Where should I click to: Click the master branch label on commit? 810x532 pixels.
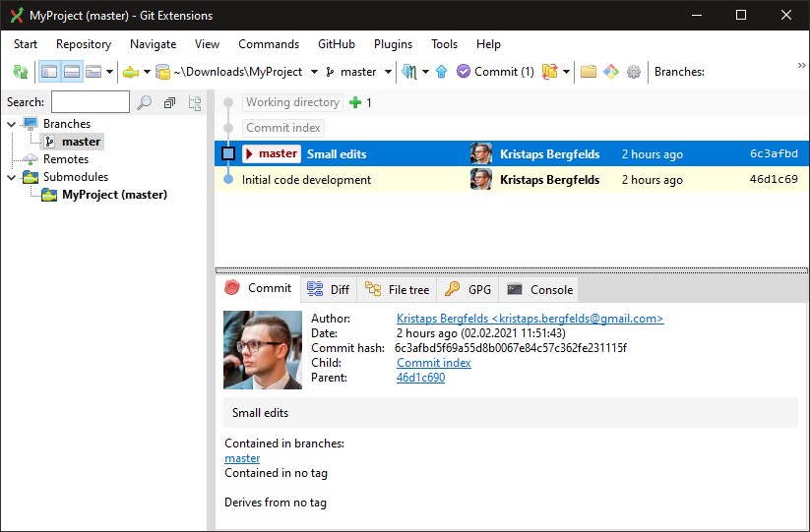(272, 153)
